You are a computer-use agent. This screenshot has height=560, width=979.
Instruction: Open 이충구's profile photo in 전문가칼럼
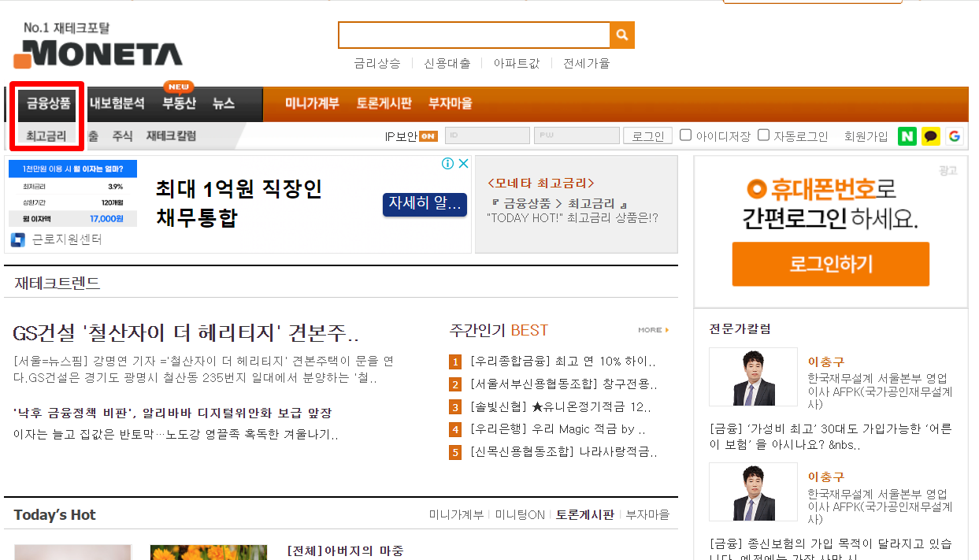(752, 376)
